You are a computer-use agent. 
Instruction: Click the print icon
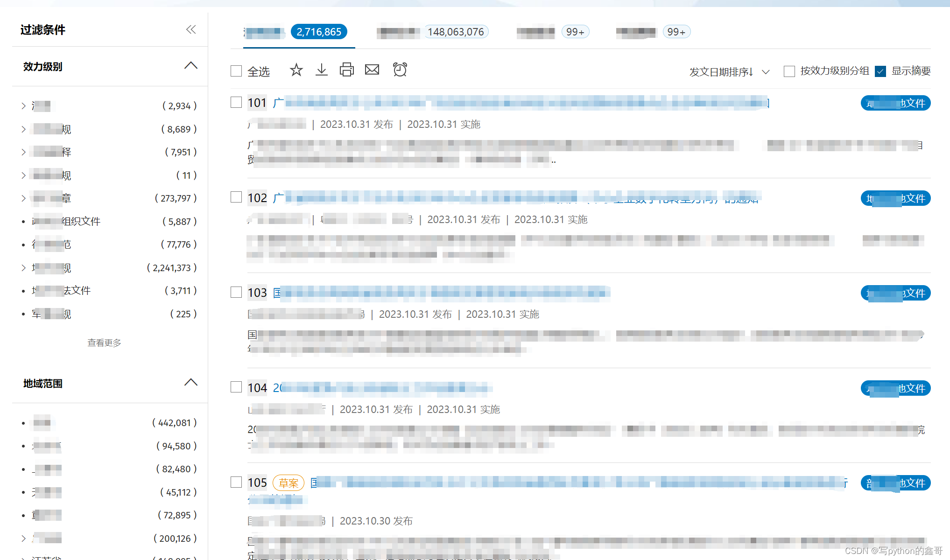346,70
